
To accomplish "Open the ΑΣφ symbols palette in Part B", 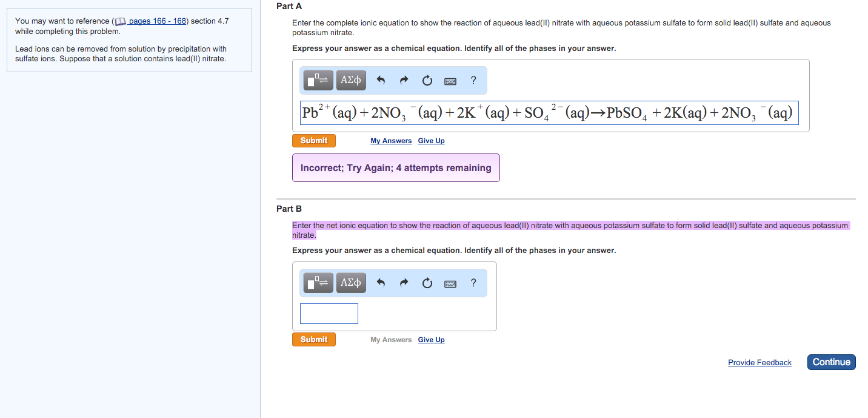I will click(350, 282).
